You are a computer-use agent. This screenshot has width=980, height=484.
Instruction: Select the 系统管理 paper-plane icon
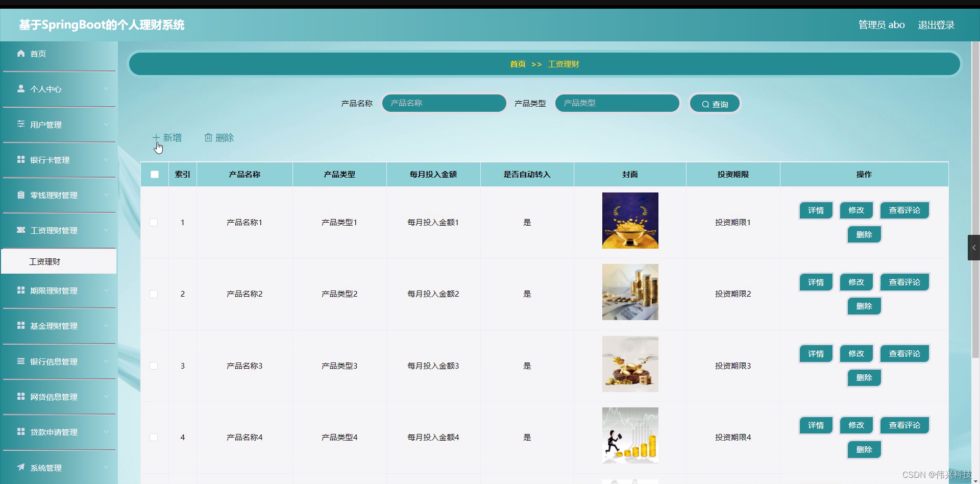tap(21, 468)
